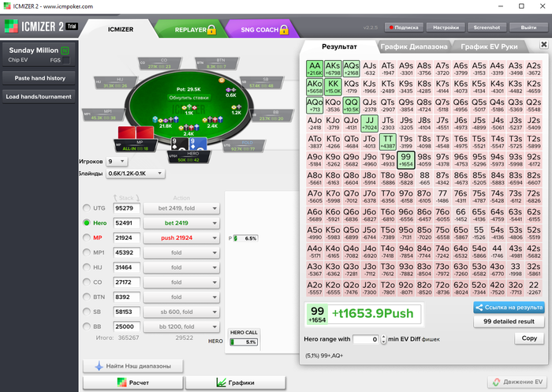552x392 pixels.
Task: Select the JJ hand cell
Action: [x=369, y=124]
